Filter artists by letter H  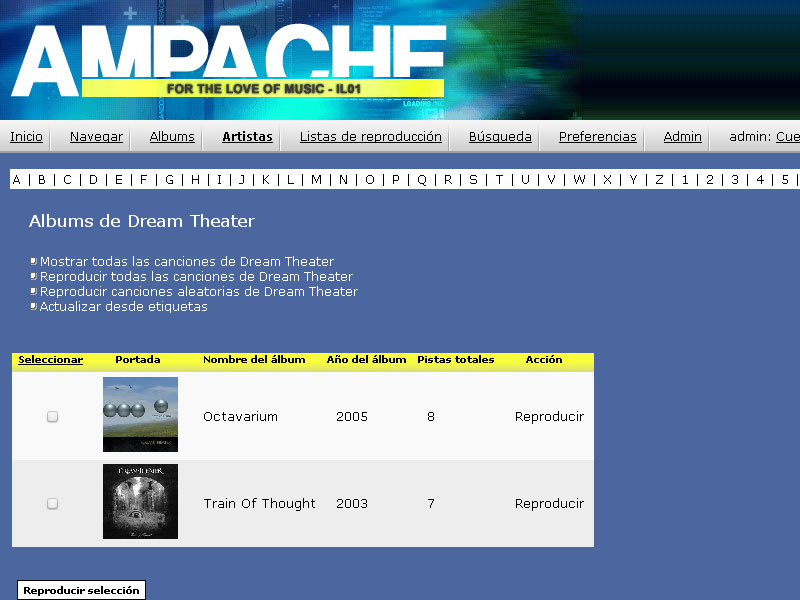tap(195, 180)
